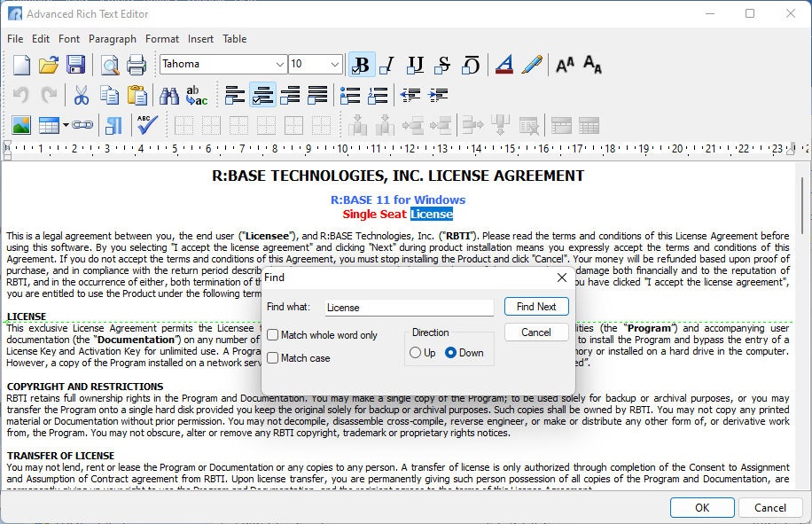Image resolution: width=812 pixels, height=524 pixels.
Task: Click the heading 'TRANSFER OF LICENSE'
Action: tap(60, 456)
